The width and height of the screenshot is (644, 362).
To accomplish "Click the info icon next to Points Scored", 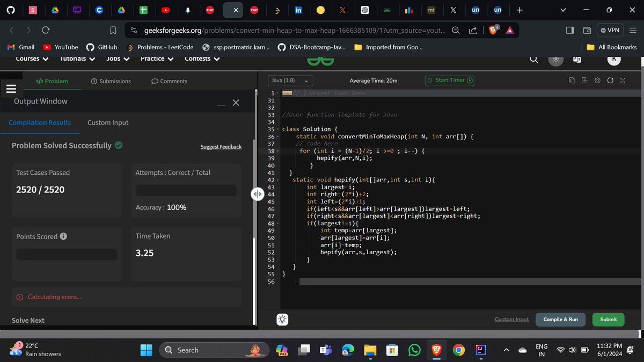I will pos(63,237).
